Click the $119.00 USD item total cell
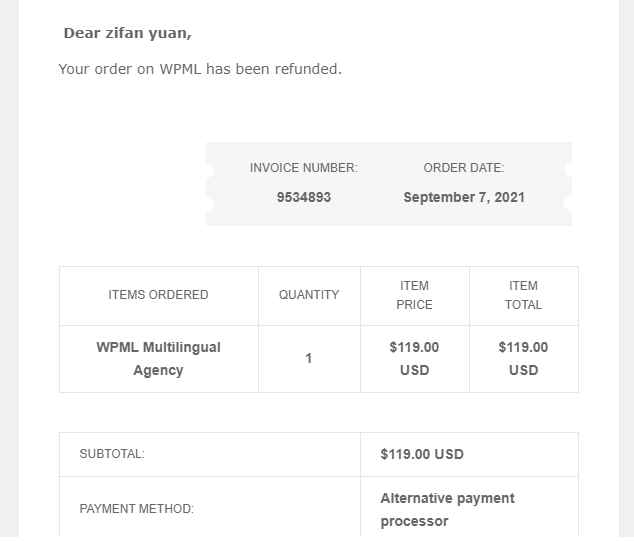The height and width of the screenshot is (541, 634). [523, 358]
